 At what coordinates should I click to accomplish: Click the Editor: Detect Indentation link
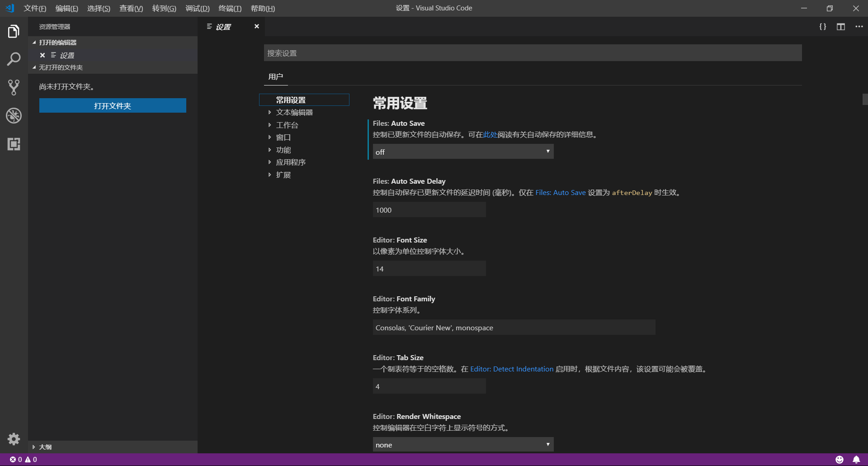coord(512,369)
